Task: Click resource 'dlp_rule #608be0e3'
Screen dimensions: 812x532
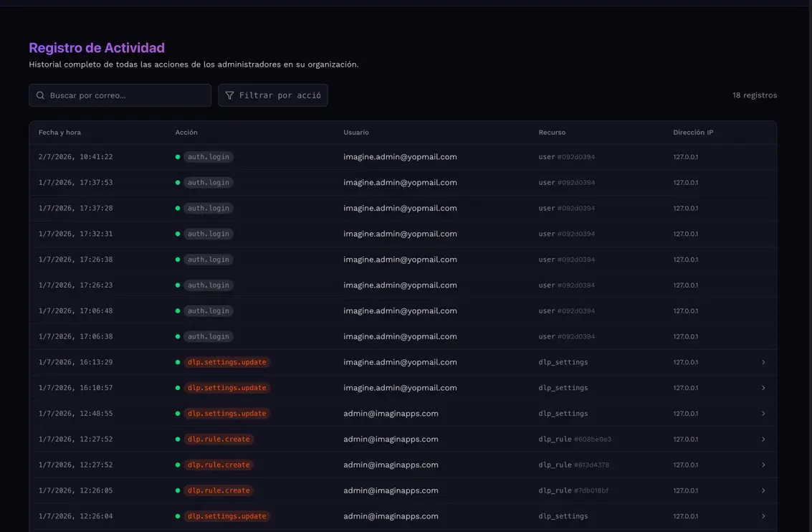Action: (575, 440)
